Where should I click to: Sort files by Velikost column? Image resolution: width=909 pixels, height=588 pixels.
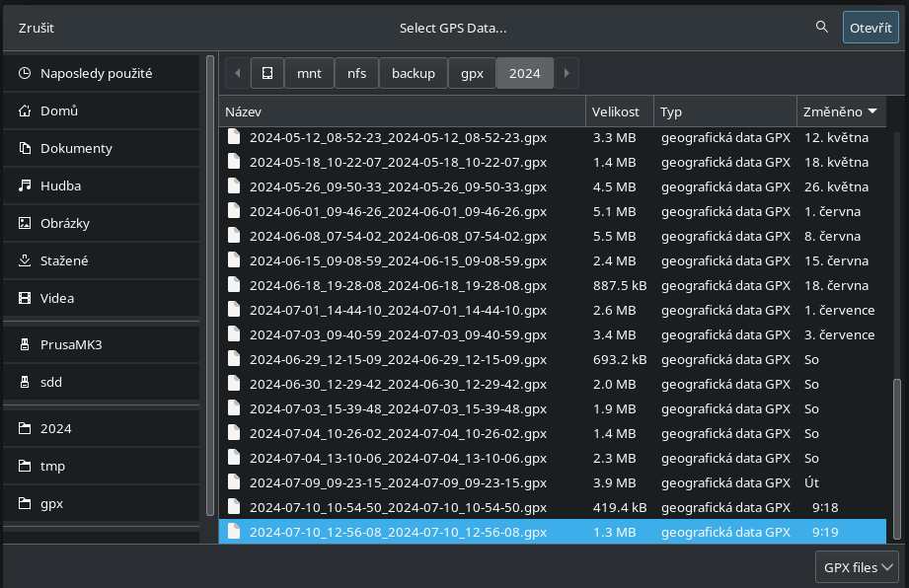tap(616, 111)
